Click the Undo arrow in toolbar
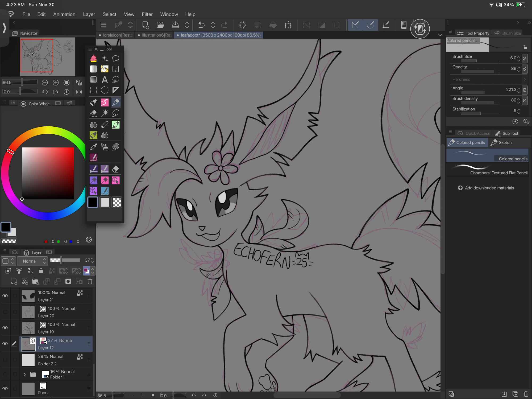Viewport: 532px width, 399px height. tap(201, 25)
